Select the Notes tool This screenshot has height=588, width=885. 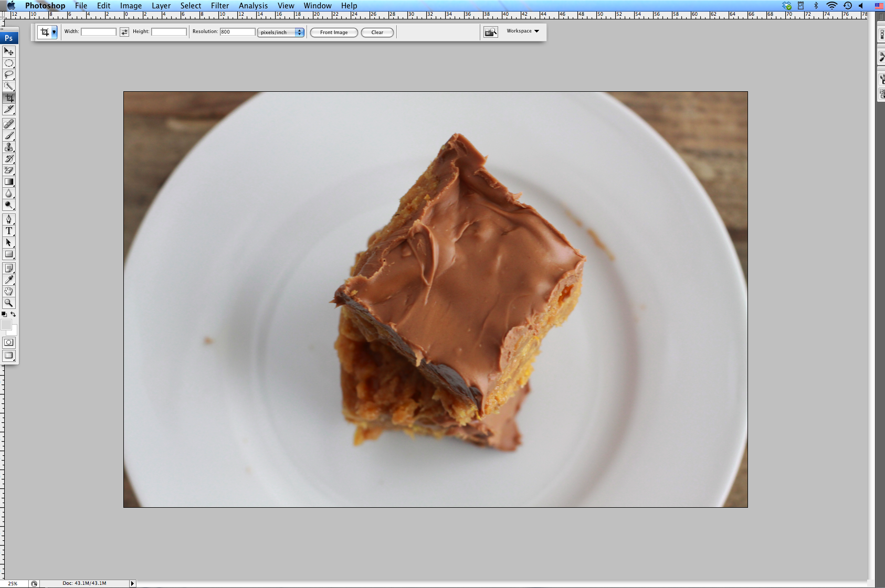coord(9,268)
